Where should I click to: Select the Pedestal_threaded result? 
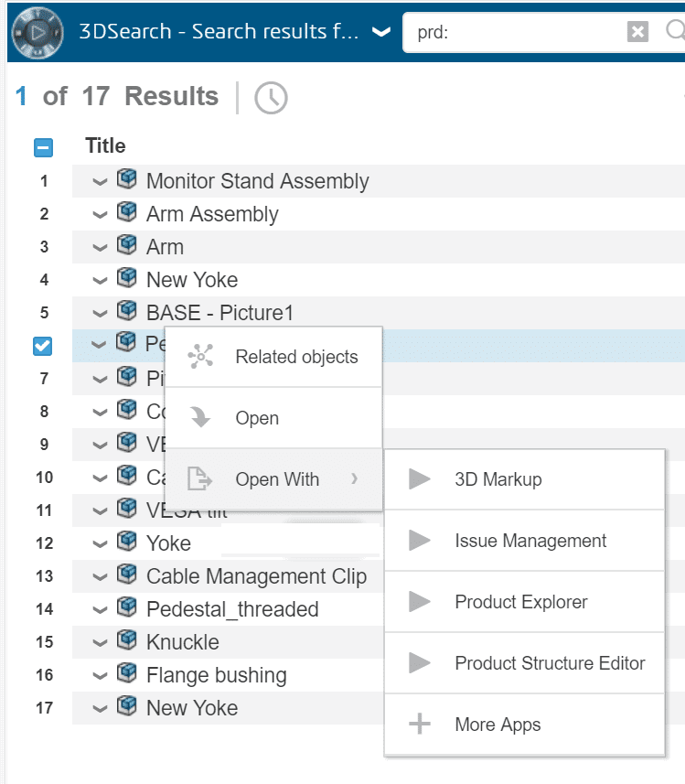(232, 609)
